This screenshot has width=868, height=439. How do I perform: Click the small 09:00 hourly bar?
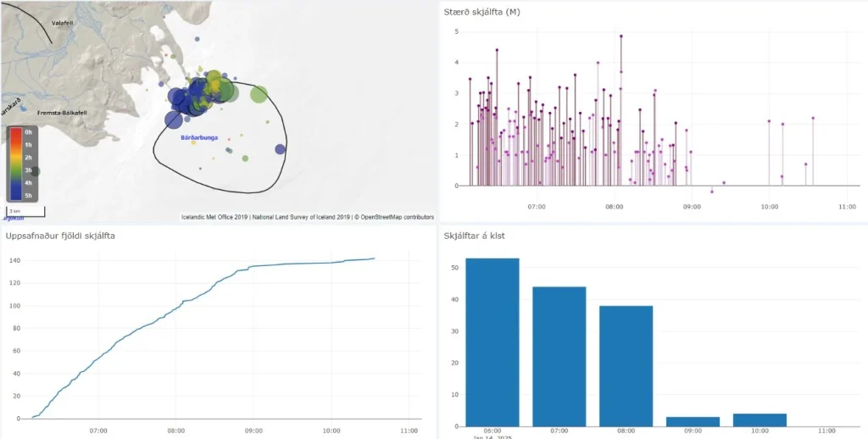click(693, 421)
